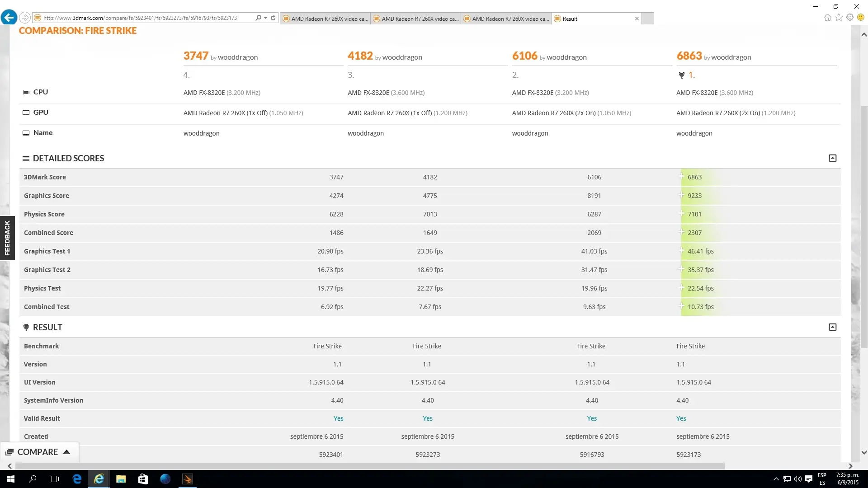Image resolution: width=868 pixels, height=488 pixels.
Task: Click Valid Result Yes for 5923173
Action: pos(681,418)
